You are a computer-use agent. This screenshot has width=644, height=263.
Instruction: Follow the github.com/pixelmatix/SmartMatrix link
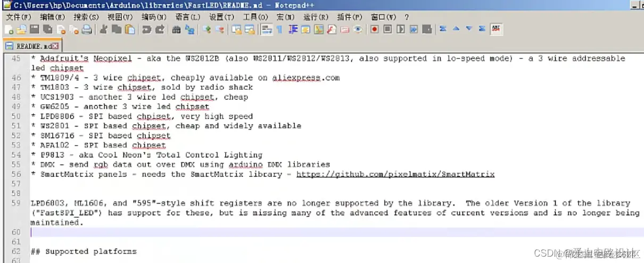[395, 174]
